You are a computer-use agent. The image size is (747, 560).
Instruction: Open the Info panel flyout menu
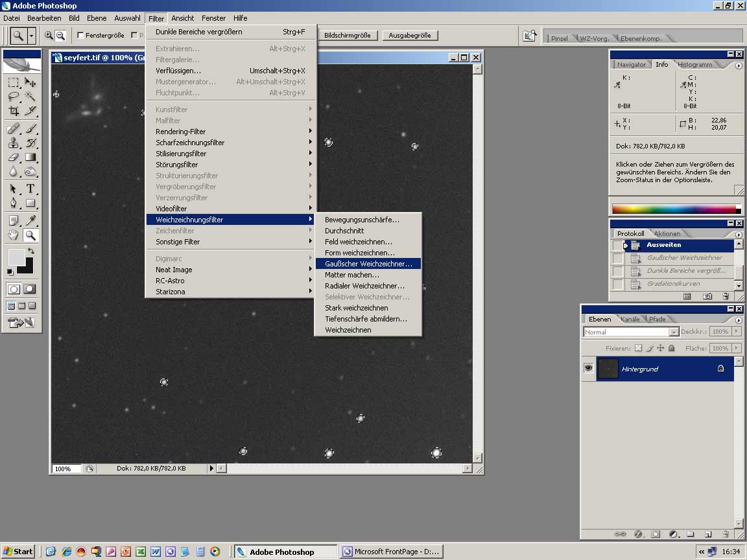(x=739, y=65)
